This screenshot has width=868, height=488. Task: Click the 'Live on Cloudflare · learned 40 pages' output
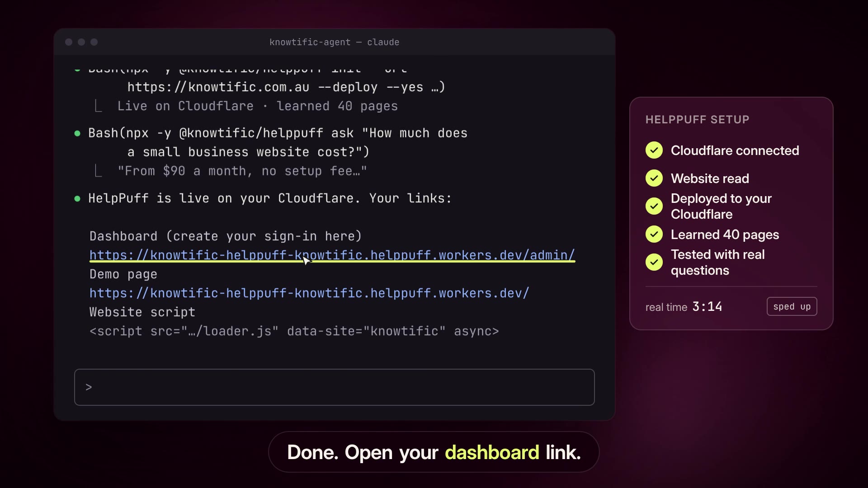[x=258, y=106]
